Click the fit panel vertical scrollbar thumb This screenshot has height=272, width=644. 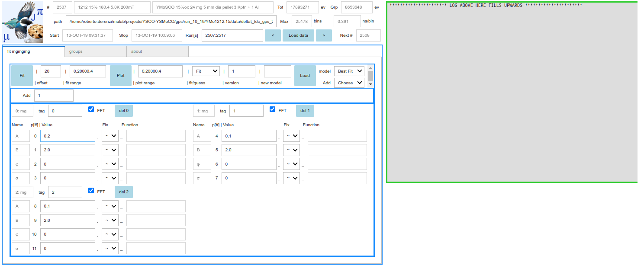(370, 76)
